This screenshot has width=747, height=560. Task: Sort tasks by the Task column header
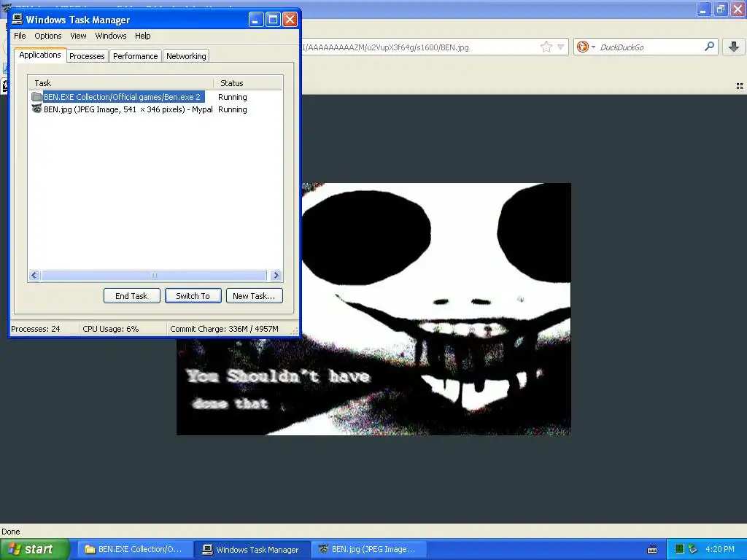120,83
